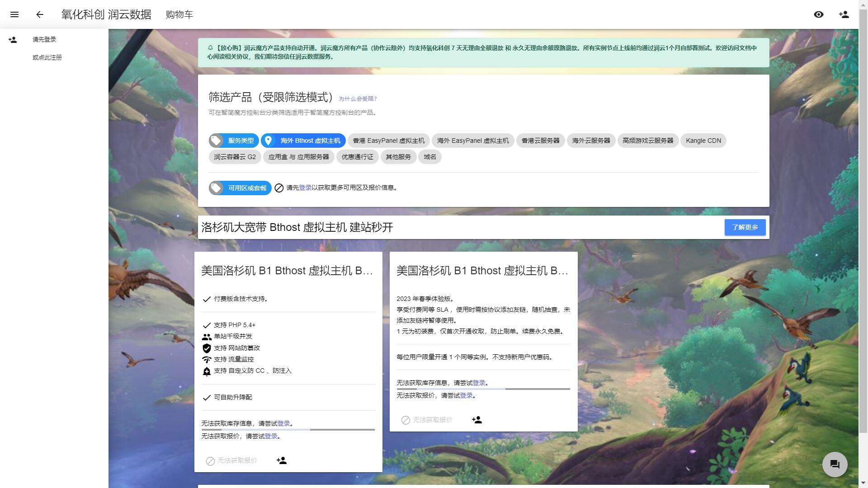
Task: Click the 洛杉矶大宽带 Bthost 虚拟主机 建站秒开 heading
Action: click(297, 227)
